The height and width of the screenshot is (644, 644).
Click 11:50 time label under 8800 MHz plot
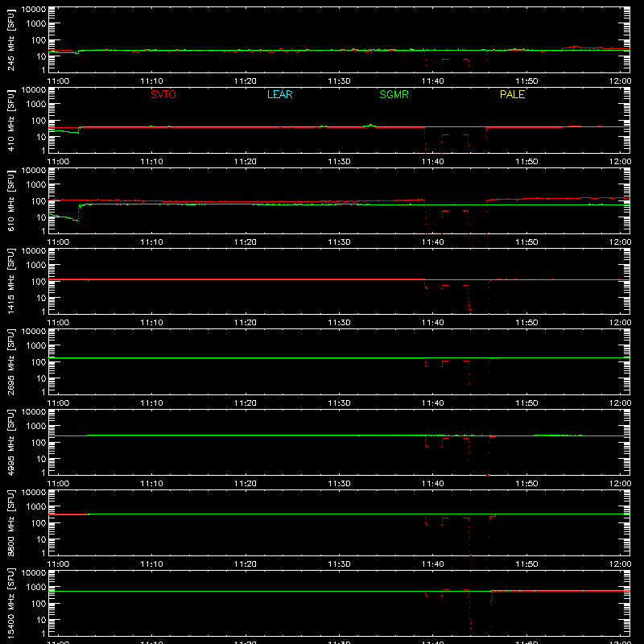pos(526,564)
